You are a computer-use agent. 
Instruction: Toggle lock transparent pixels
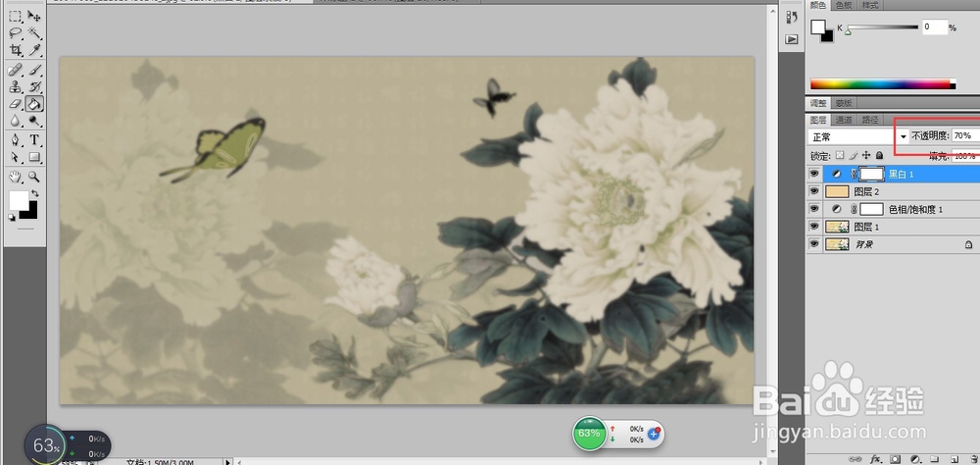pyautogui.click(x=840, y=155)
